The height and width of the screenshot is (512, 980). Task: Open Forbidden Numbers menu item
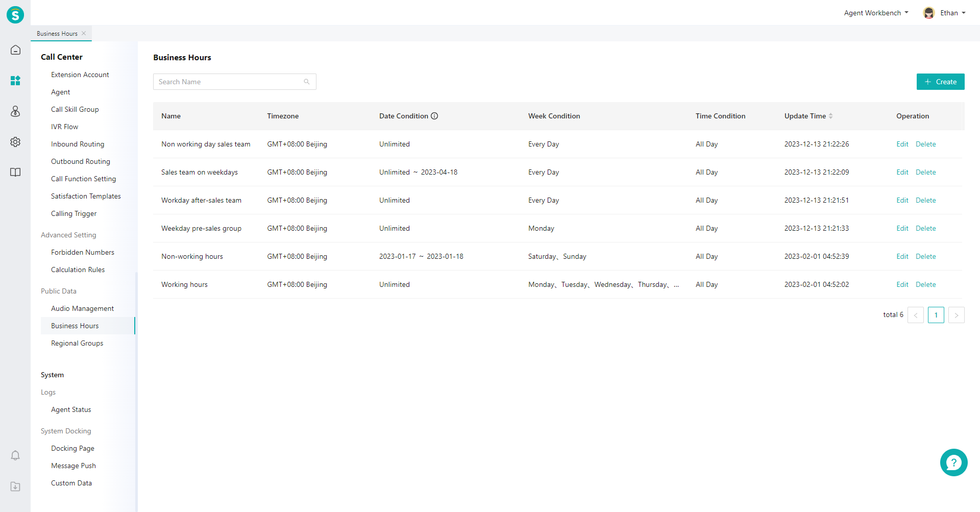(x=83, y=252)
